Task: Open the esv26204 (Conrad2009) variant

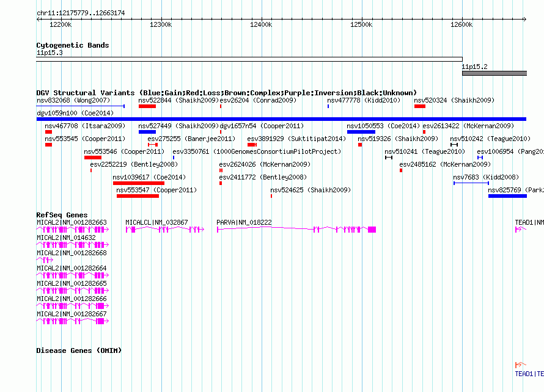Action: pyautogui.click(x=258, y=100)
